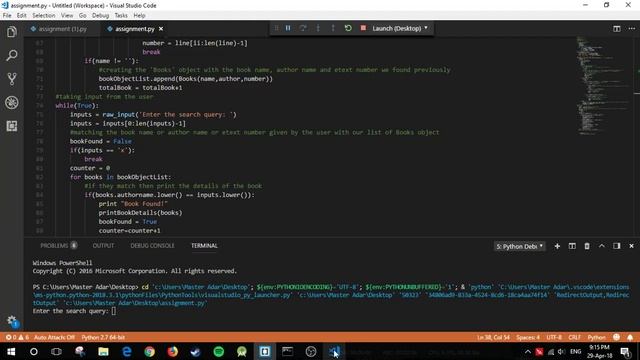Image resolution: width=640 pixels, height=360 pixels.
Task: Open the View menu
Action: [67, 16]
